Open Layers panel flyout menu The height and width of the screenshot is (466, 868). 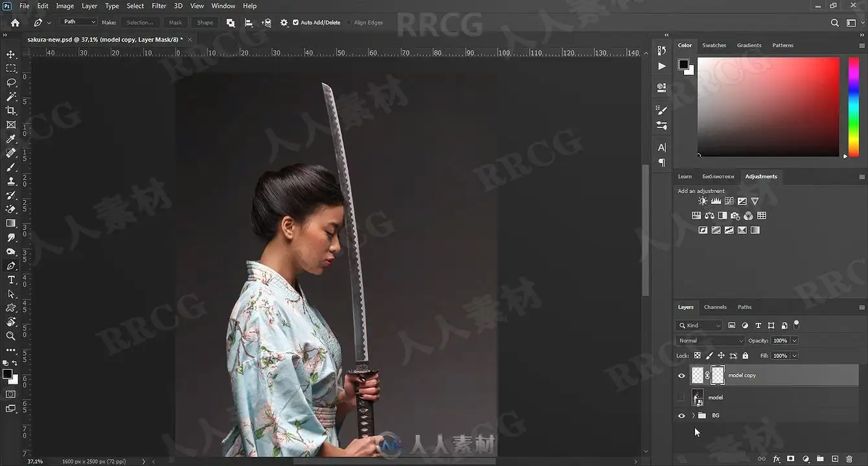point(862,307)
